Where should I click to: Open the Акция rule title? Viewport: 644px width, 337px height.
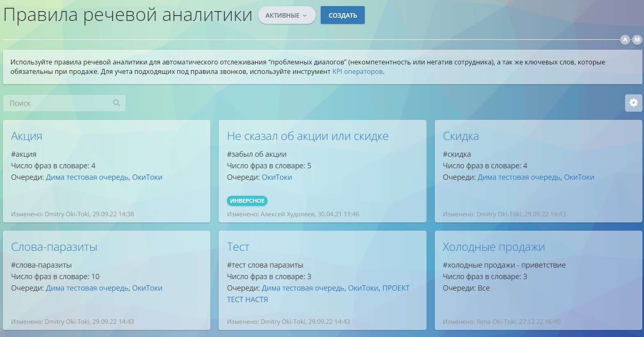point(27,136)
